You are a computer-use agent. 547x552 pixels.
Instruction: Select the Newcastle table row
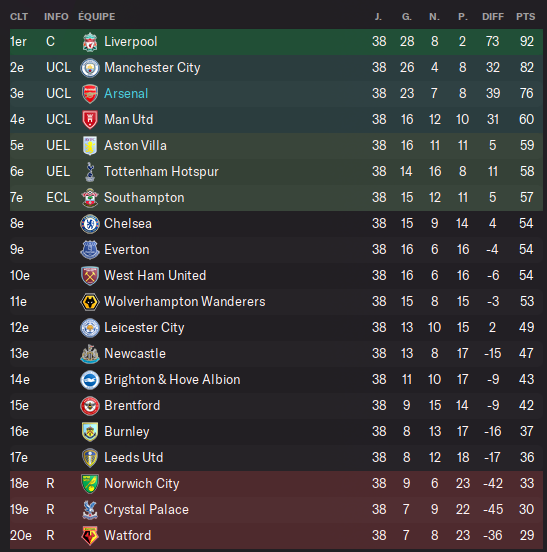pos(276,354)
